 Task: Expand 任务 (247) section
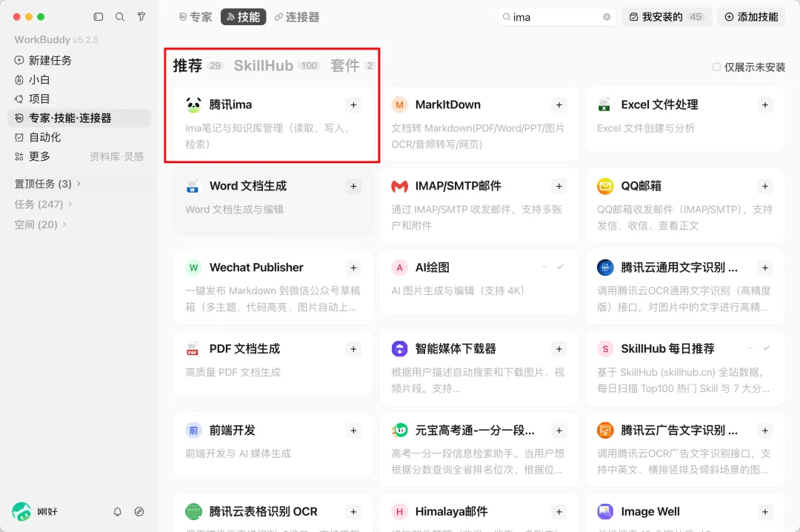click(x=43, y=205)
